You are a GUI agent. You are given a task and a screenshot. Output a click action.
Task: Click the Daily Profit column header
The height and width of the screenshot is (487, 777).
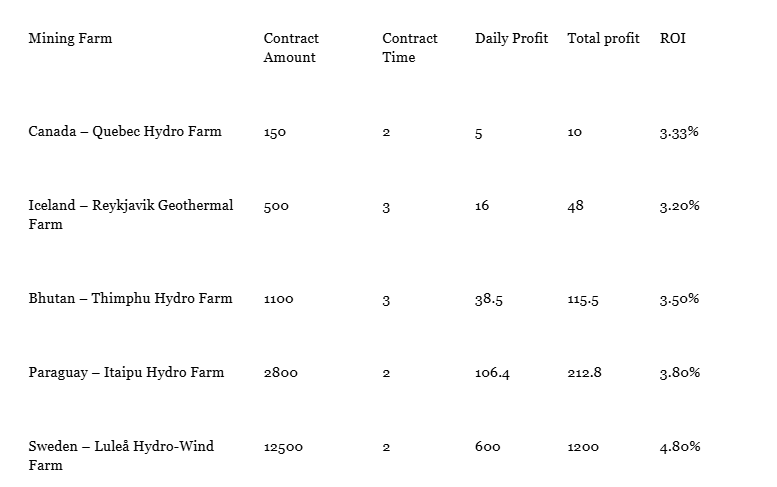coord(511,39)
